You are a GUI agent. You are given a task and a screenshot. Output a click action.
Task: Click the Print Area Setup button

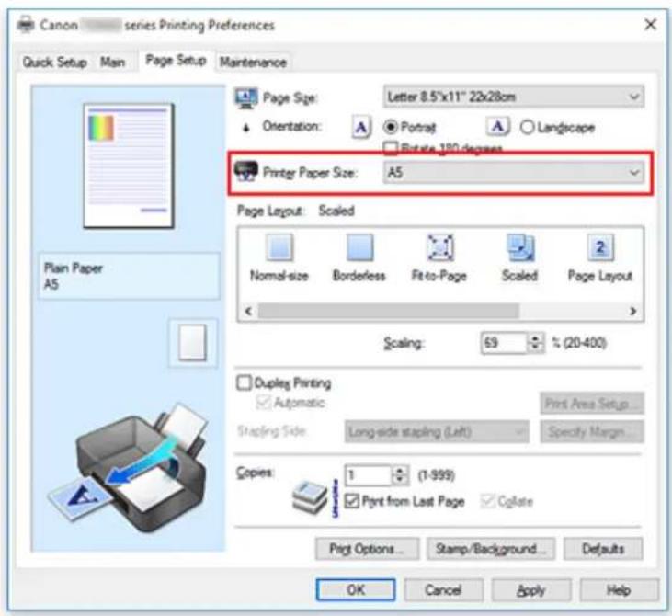tap(592, 404)
